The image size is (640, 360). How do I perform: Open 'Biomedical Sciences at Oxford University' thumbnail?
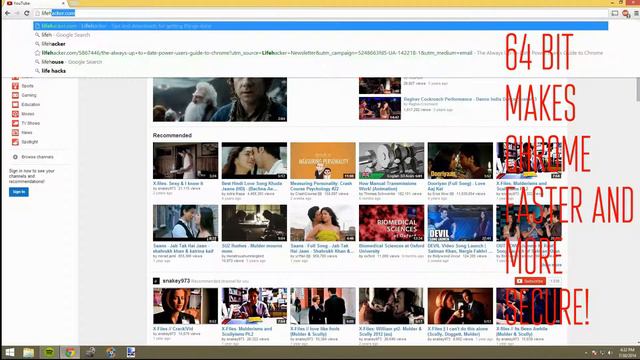coord(391,223)
